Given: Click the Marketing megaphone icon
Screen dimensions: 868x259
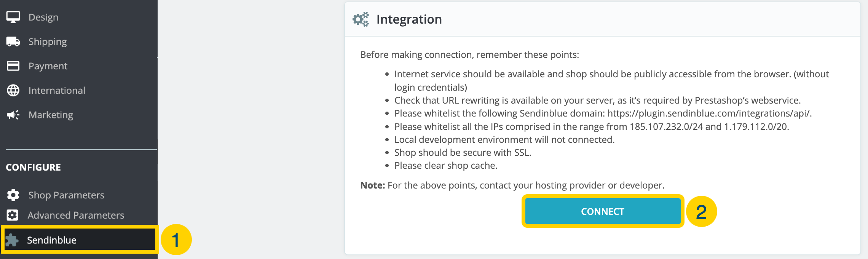Looking at the screenshot, I should tap(13, 115).
